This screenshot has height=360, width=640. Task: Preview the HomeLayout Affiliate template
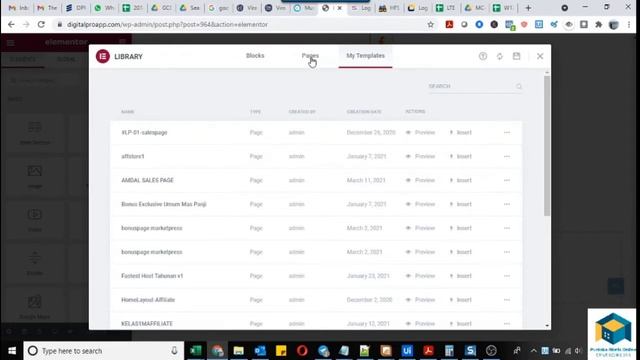(420, 300)
